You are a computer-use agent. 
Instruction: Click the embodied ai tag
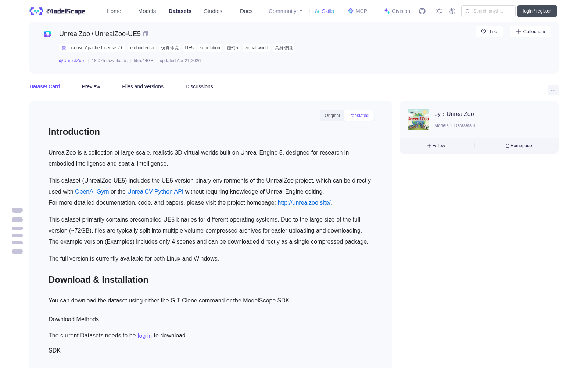tap(142, 48)
